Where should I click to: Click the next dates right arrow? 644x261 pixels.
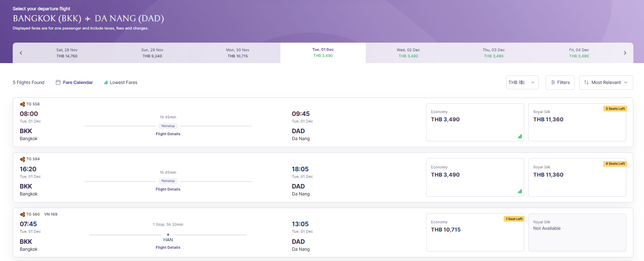tap(625, 53)
